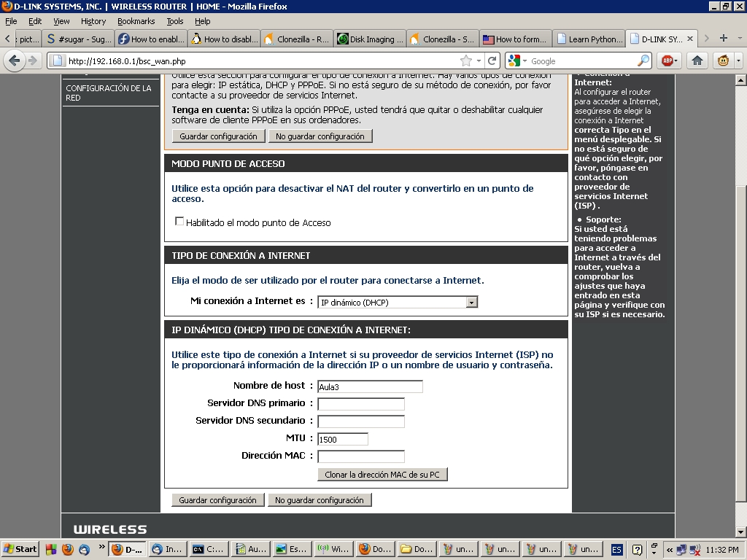Open the tab list dropdown arrow

pos(739,38)
